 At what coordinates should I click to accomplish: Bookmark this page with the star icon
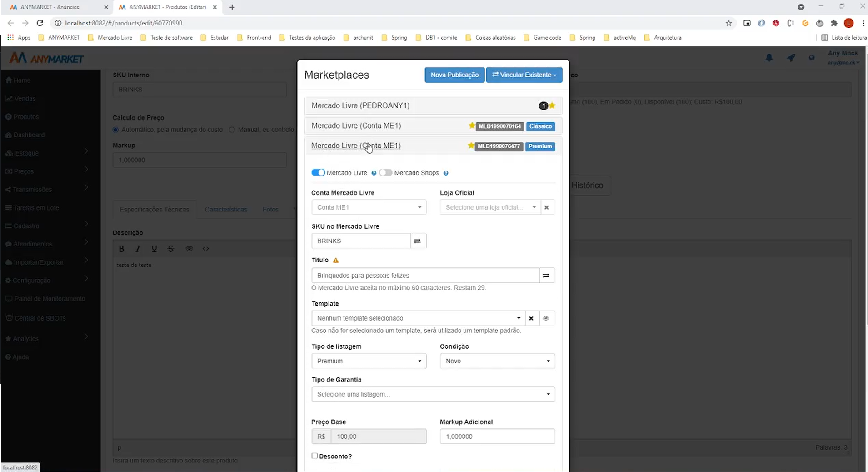coord(729,23)
